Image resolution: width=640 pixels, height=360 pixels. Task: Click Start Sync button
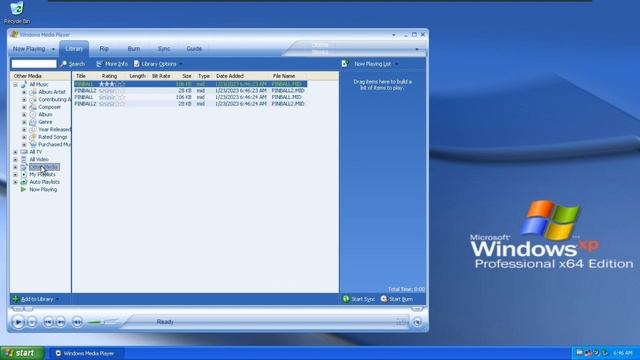point(358,299)
